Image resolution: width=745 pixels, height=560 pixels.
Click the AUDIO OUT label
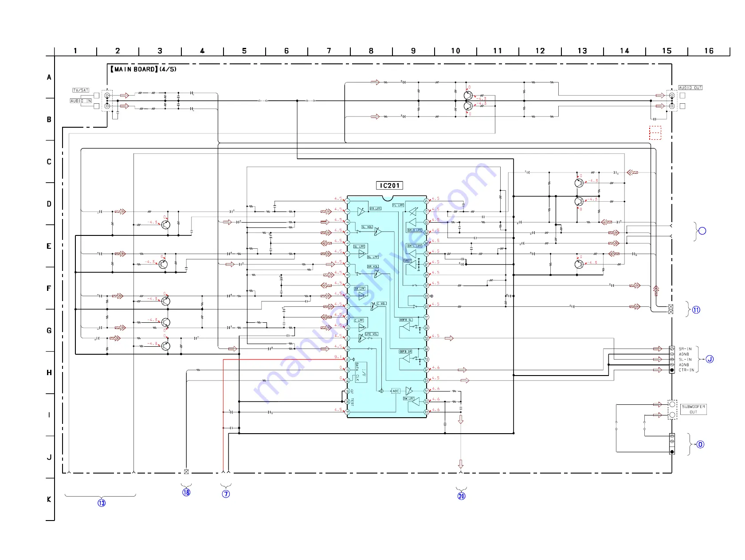click(x=690, y=88)
